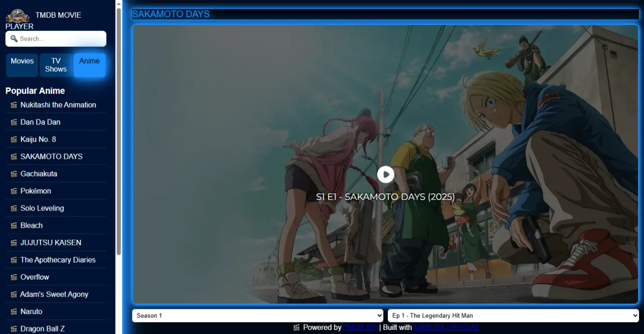Click the clapperboard icon beside Dan Da Dan

[14, 122]
